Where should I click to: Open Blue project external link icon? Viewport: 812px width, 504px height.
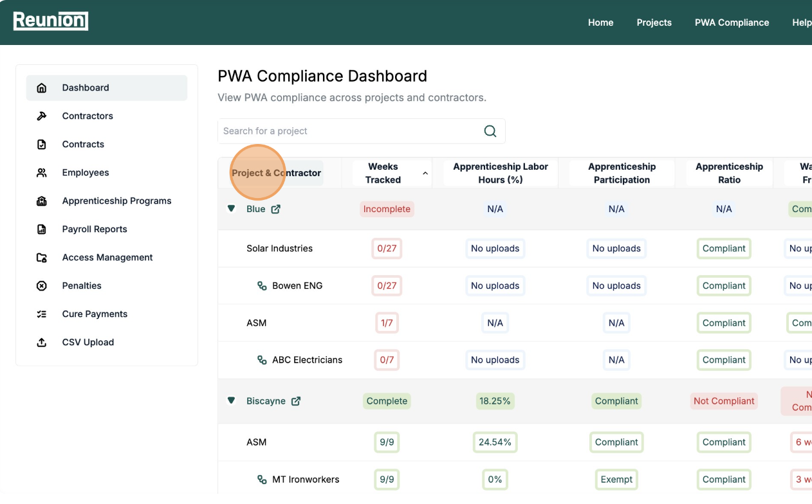click(275, 209)
